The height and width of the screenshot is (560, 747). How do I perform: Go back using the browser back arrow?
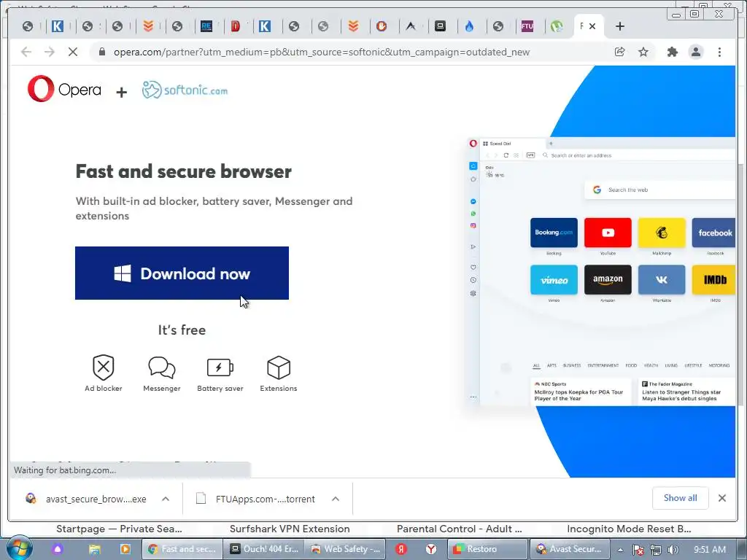click(x=26, y=52)
